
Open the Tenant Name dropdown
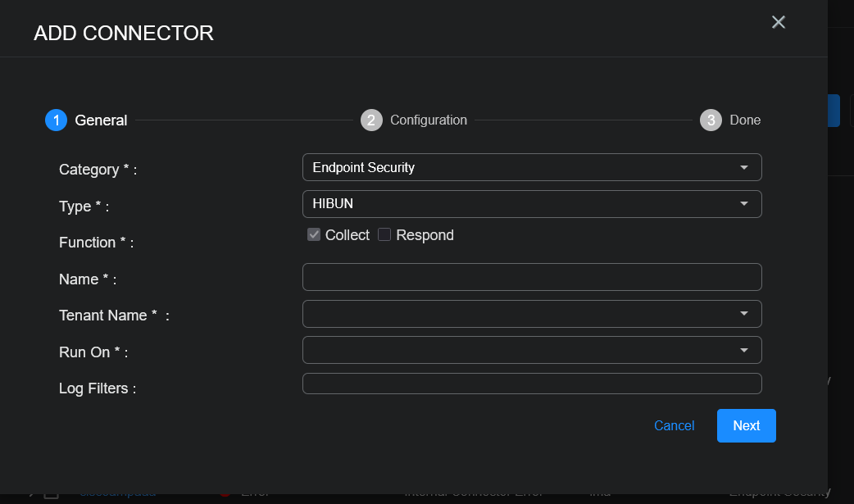(x=532, y=314)
